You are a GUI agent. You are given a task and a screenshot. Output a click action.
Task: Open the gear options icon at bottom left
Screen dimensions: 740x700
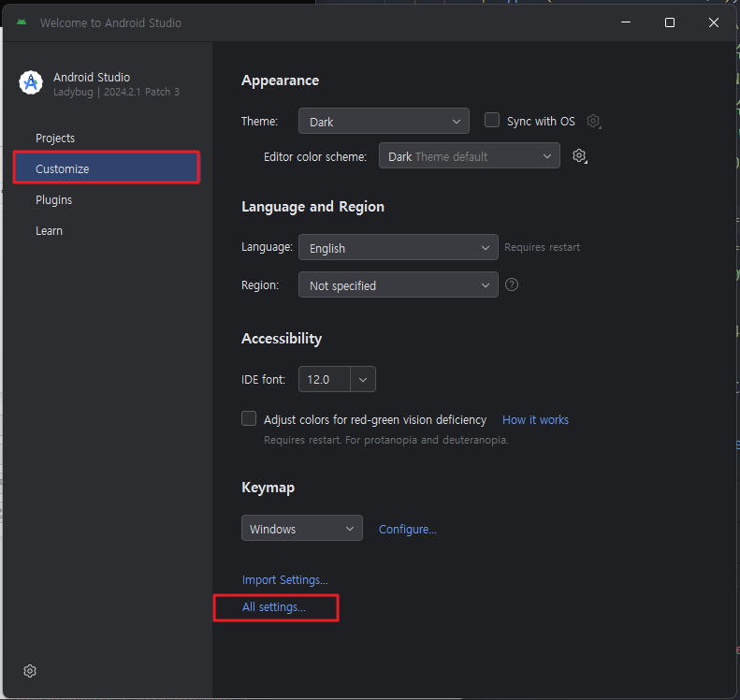click(x=30, y=671)
